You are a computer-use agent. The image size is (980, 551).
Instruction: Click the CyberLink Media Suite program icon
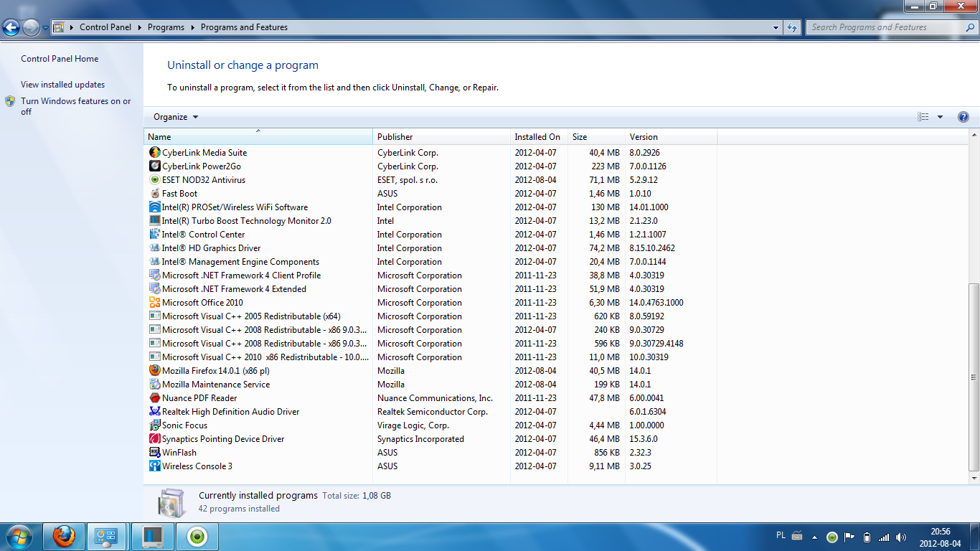pos(154,153)
